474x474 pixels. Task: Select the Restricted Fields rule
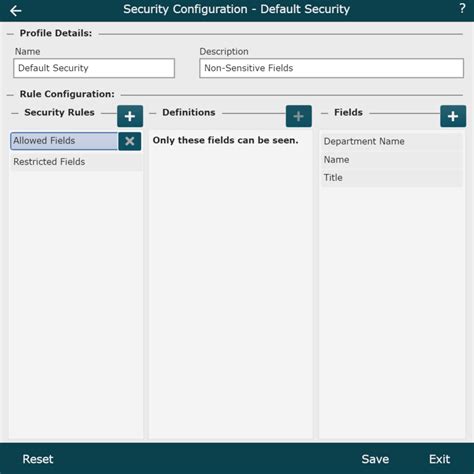pyautogui.click(x=76, y=162)
